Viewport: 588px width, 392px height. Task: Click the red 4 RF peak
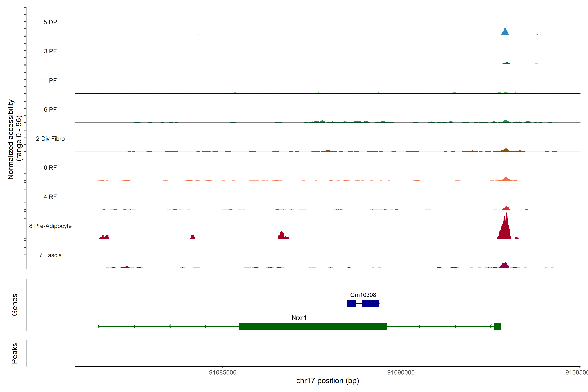click(x=506, y=208)
